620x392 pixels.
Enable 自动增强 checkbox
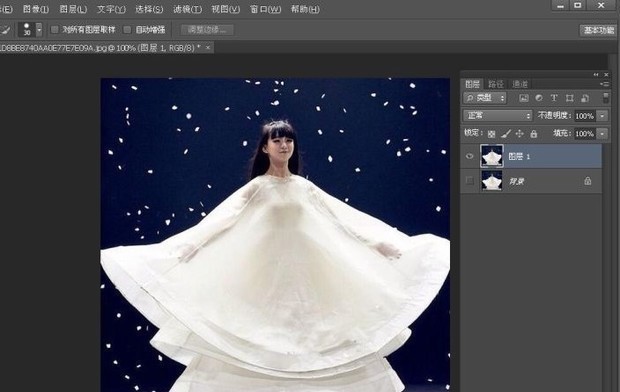(x=127, y=29)
